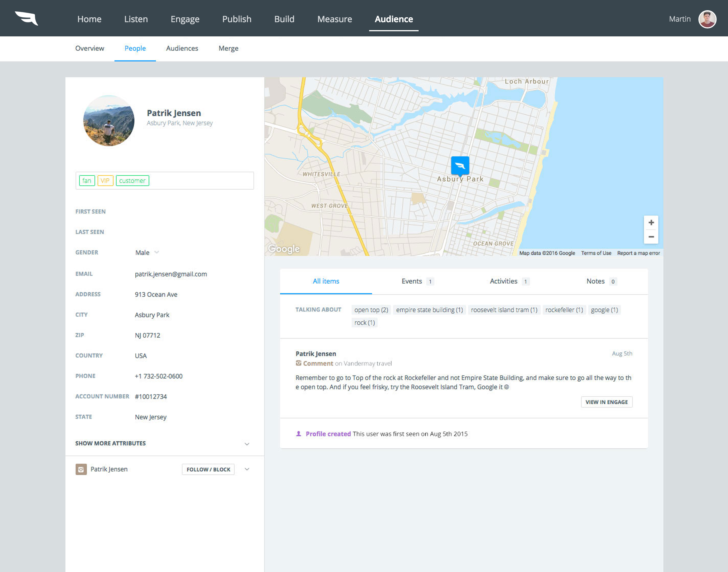The image size is (728, 572).
Task: Click the View in Engage button
Action: click(x=606, y=402)
